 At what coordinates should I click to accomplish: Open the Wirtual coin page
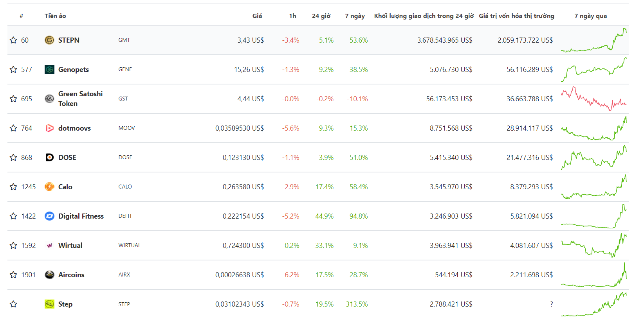(70, 245)
